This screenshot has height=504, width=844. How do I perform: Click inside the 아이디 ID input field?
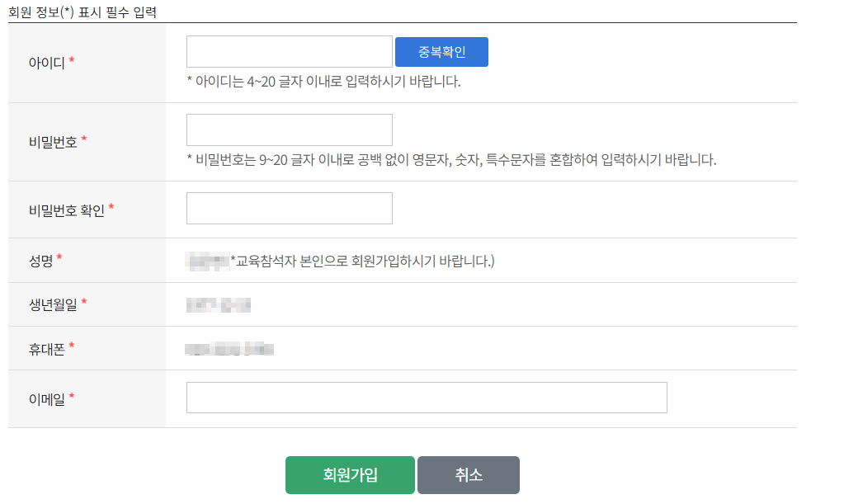pyautogui.click(x=289, y=51)
